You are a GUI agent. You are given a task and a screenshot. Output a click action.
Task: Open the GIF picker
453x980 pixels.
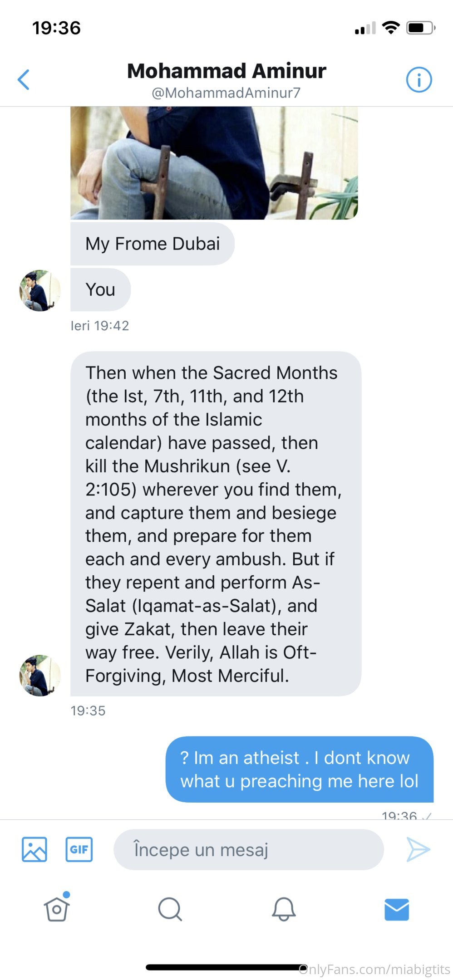tap(79, 849)
